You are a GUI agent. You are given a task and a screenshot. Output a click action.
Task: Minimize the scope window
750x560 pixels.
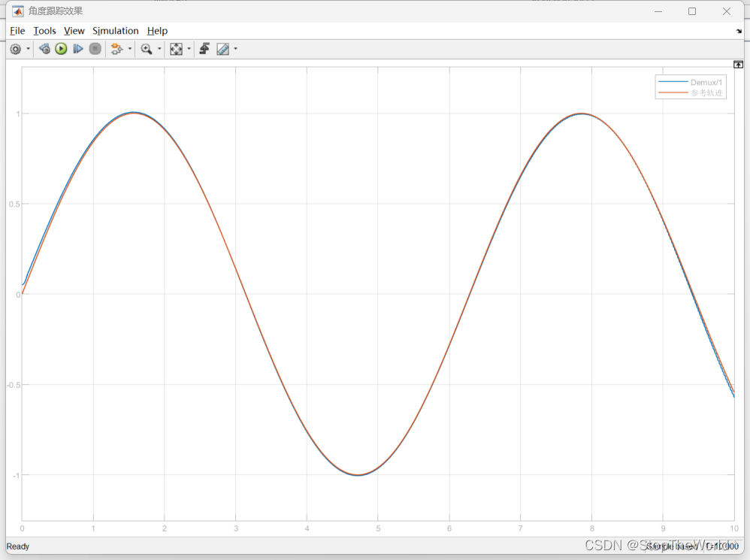pyautogui.click(x=658, y=11)
